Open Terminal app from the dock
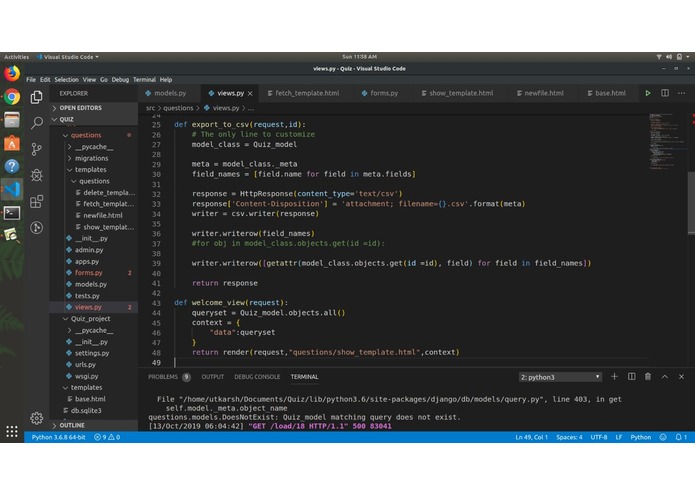This screenshot has width=695, height=494. (x=12, y=213)
